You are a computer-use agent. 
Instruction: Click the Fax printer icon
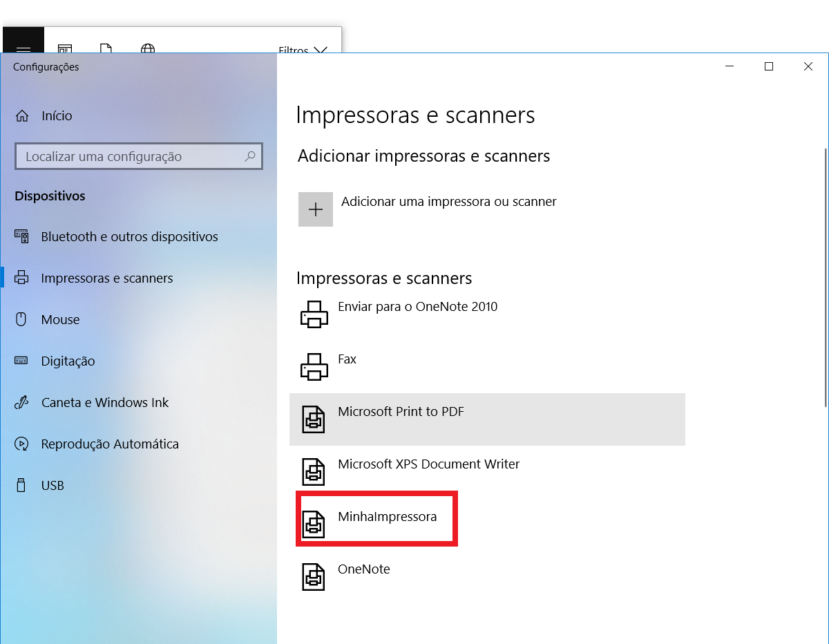pyautogui.click(x=314, y=367)
